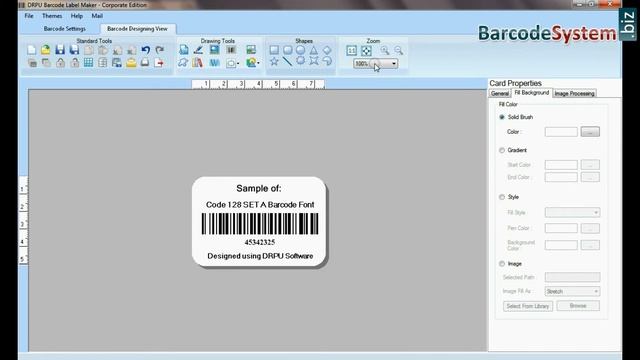Viewport: 640px width, 360px height.
Task: Open the Mail menu
Action: [x=97, y=16]
